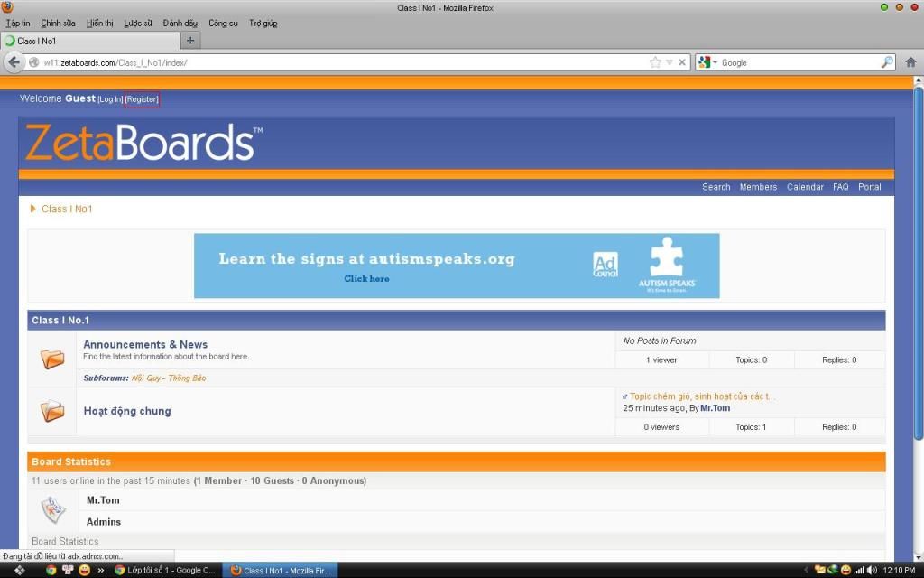
Task: Bookmark this page with the star icon
Action: [655, 62]
